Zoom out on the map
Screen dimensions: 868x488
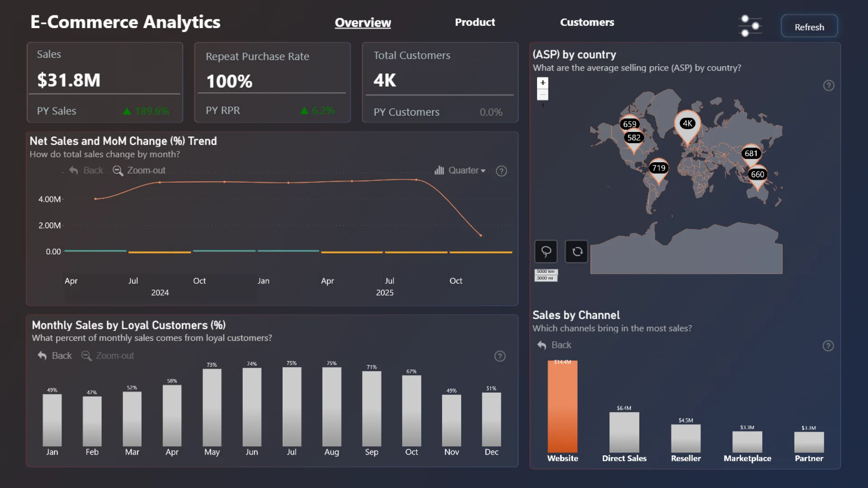[x=542, y=94]
